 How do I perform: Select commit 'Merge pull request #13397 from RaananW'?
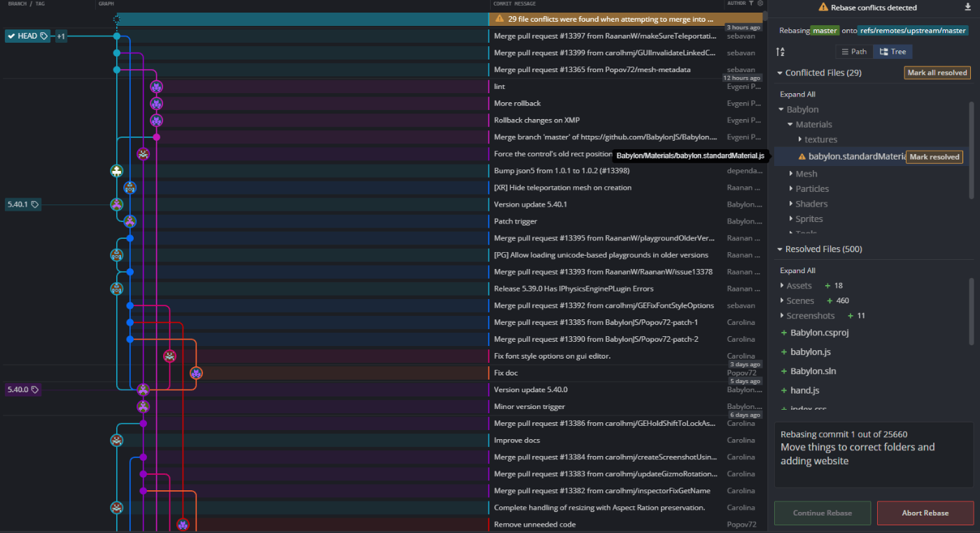(604, 36)
